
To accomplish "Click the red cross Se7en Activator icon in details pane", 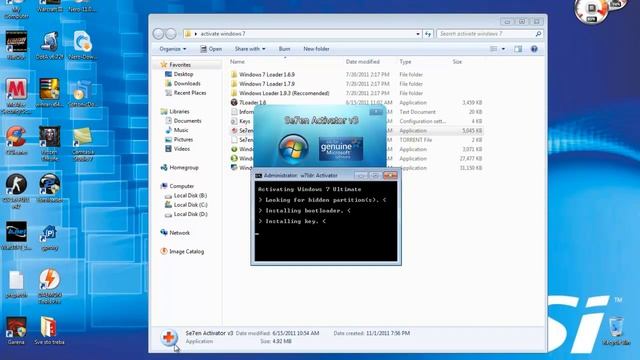I will (x=169, y=338).
